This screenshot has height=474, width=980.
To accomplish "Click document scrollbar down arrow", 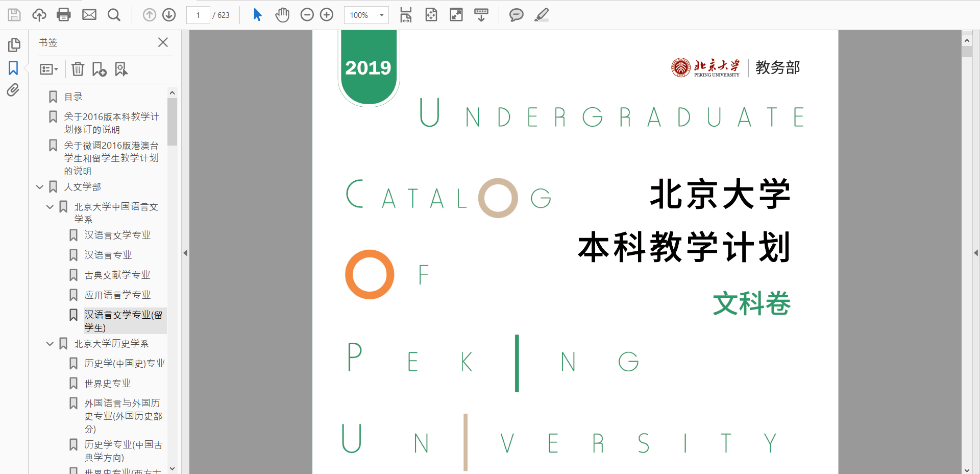I will tap(967, 469).
